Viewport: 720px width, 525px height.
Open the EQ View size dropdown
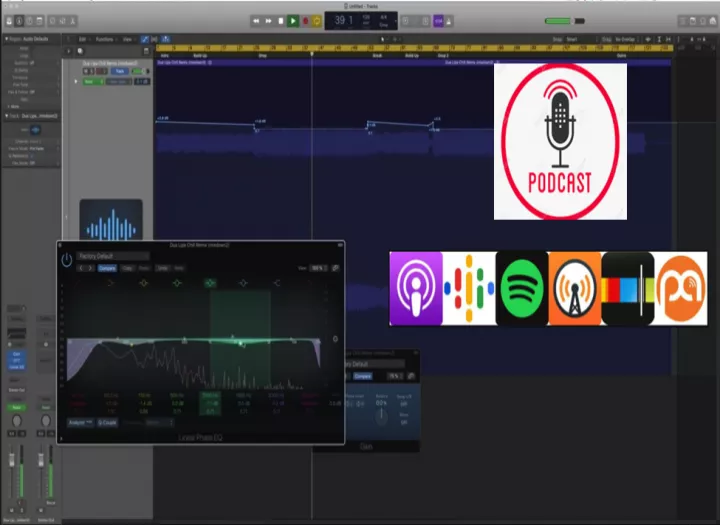[318, 268]
